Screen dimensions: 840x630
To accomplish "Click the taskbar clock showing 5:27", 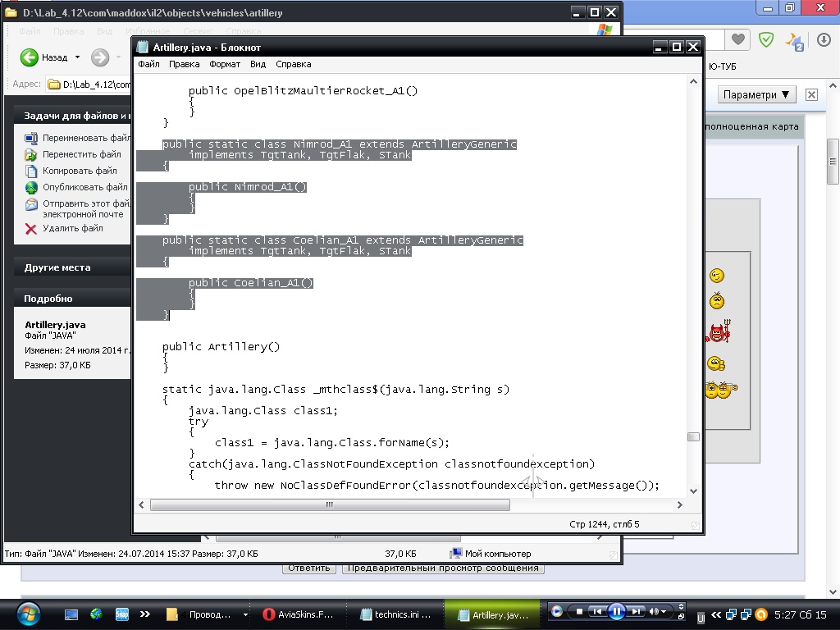I will 801,614.
